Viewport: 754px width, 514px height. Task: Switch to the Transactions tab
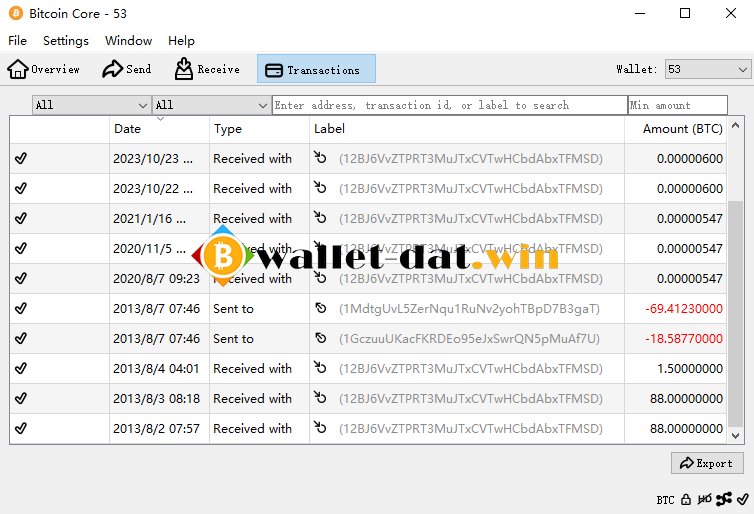click(x=316, y=69)
